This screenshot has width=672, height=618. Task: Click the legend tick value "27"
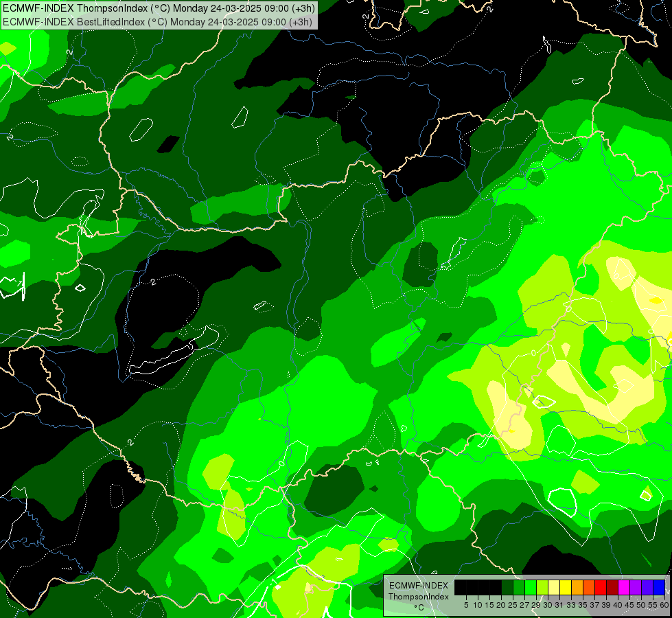coord(524,605)
